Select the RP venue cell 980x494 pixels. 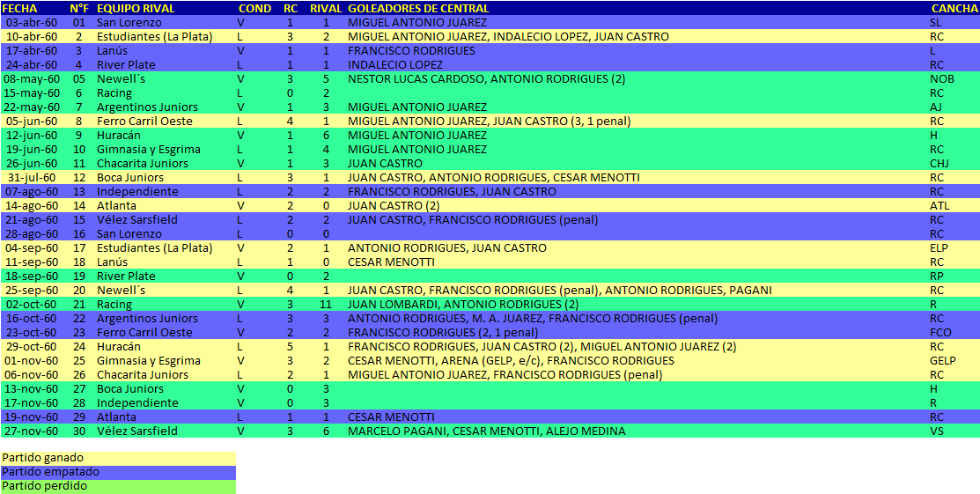point(936,276)
